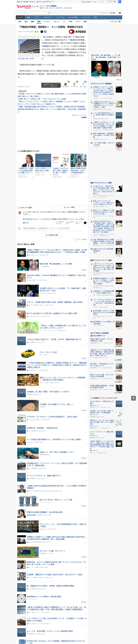Open the 日本製鉄 通期の売り上げ見通し article

54,574
